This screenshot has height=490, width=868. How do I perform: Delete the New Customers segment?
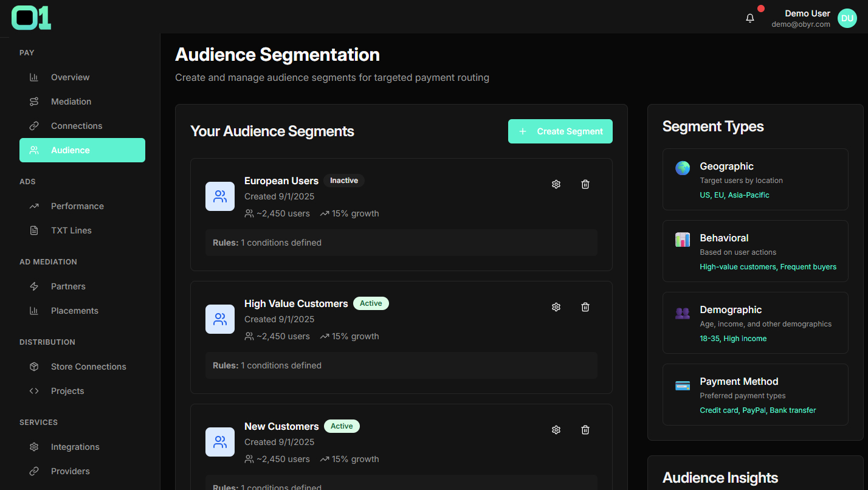[585, 430]
